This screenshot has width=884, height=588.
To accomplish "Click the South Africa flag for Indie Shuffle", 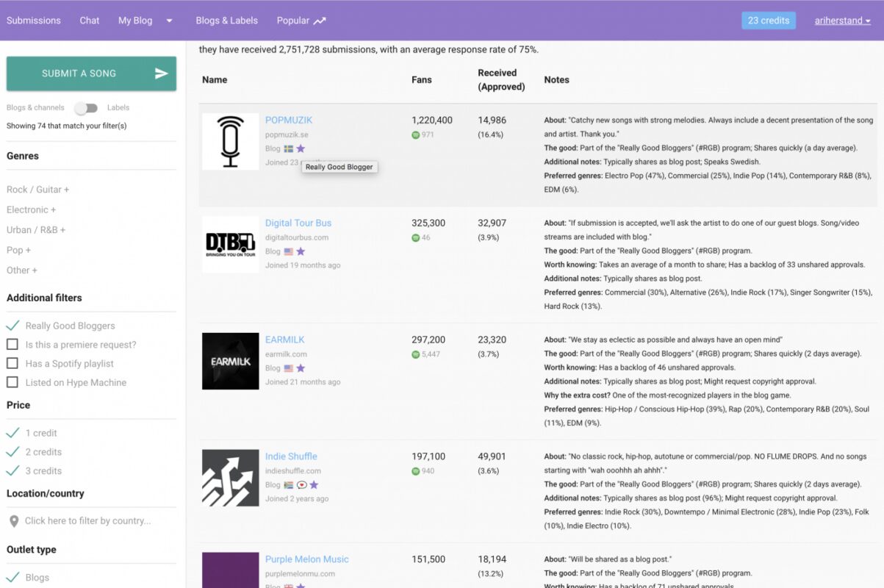I will tap(289, 485).
